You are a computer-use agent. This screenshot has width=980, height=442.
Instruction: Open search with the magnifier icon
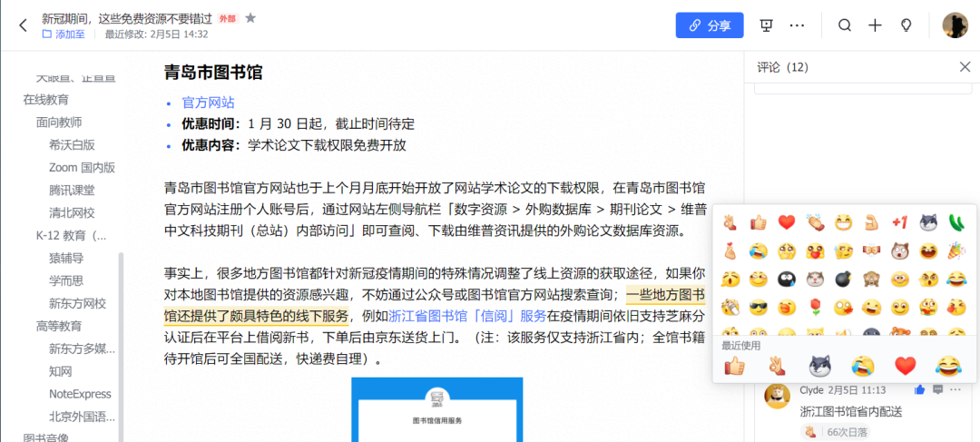click(x=845, y=25)
